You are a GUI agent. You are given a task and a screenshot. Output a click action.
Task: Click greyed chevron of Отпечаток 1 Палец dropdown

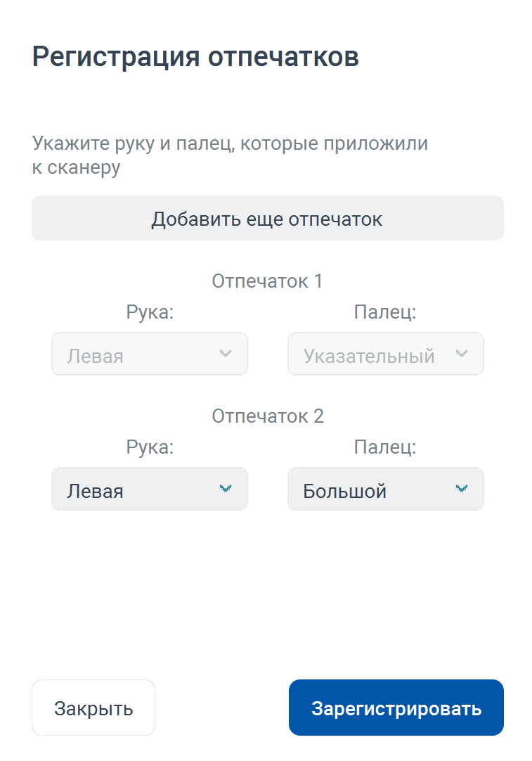pyautogui.click(x=462, y=353)
